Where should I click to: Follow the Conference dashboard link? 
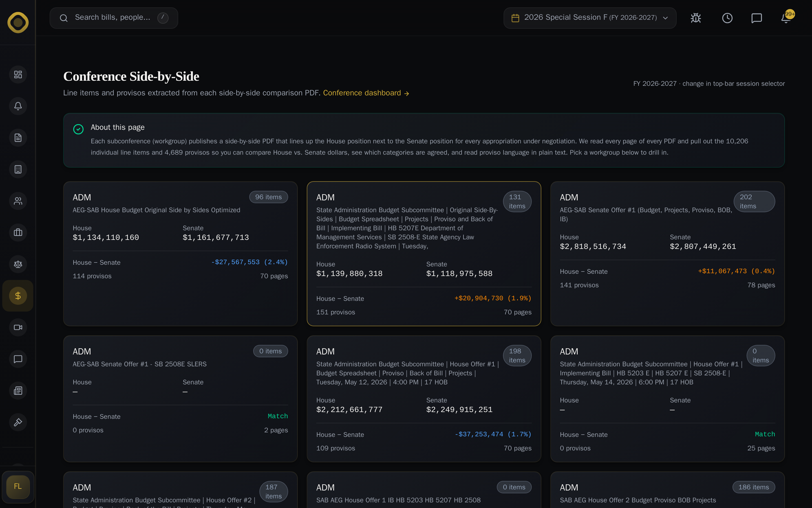366,93
